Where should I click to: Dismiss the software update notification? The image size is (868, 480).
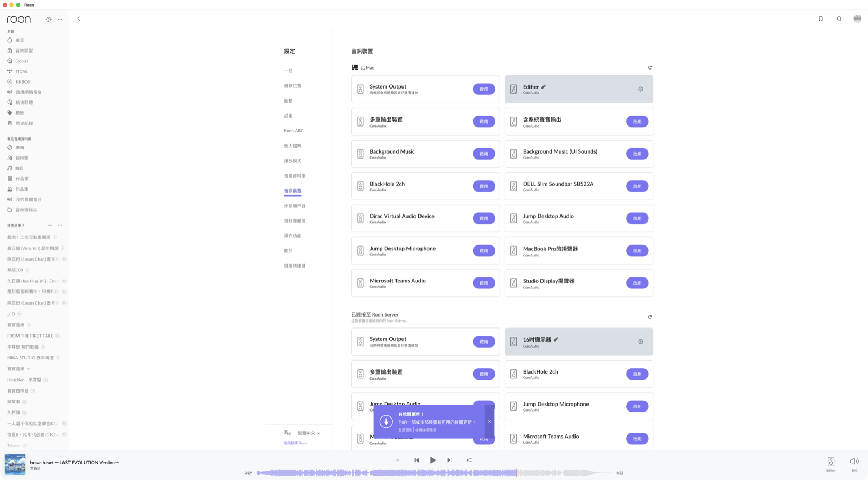[489, 421]
